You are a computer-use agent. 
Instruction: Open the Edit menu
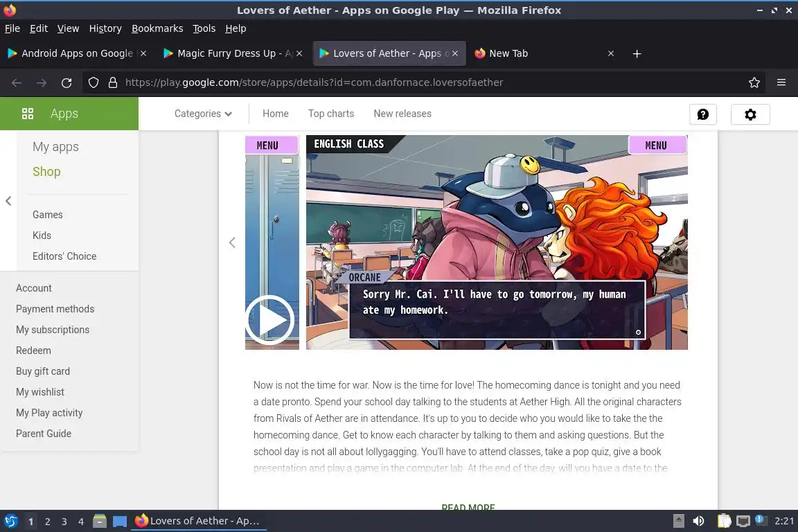click(39, 28)
